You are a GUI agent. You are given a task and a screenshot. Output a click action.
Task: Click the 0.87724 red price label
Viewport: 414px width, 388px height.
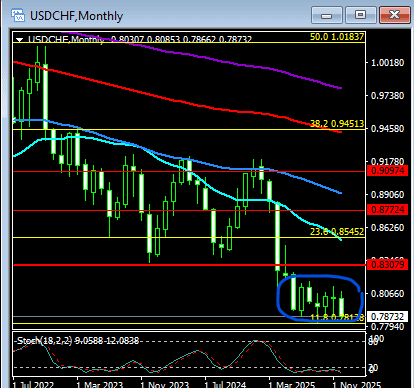click(x=387, y=210)
